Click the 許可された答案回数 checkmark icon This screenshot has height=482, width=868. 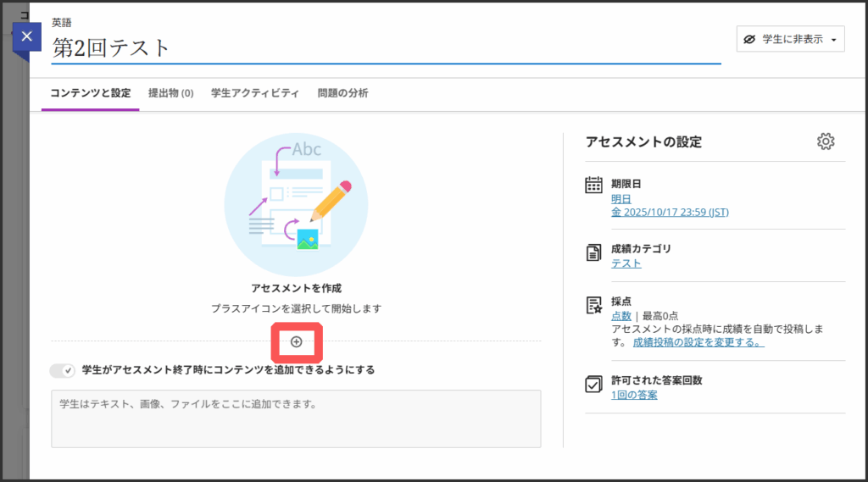tap(593, 384)
